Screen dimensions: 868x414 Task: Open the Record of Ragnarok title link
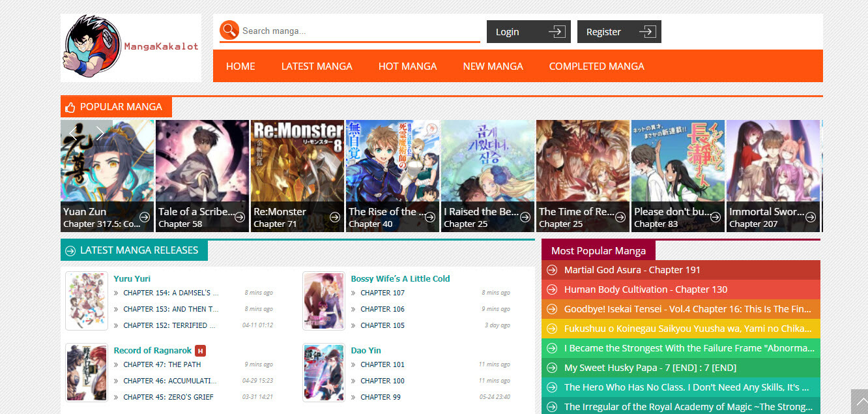click(x=152, y=350)
